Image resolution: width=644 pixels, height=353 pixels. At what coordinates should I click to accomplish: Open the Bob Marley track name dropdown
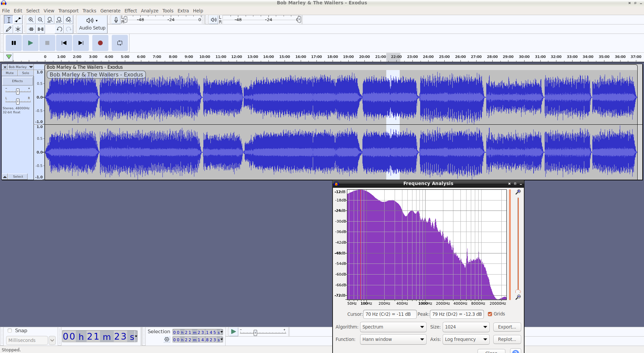(x=20, y=67)
